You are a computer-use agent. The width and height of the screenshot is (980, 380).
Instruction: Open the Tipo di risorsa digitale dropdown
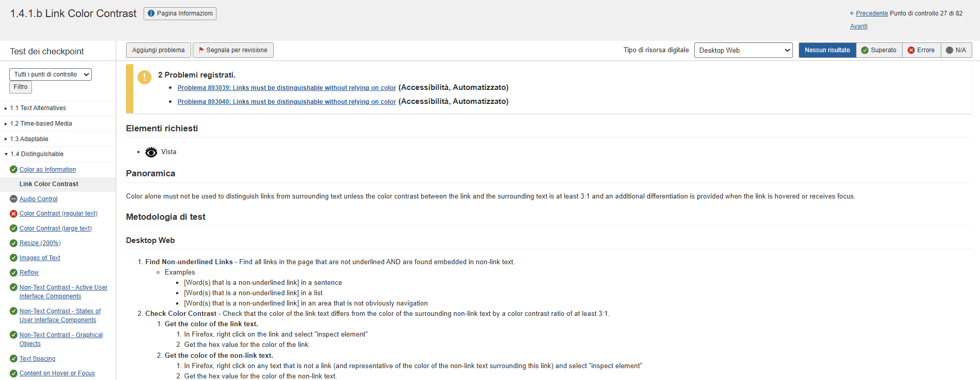point(743,50)
